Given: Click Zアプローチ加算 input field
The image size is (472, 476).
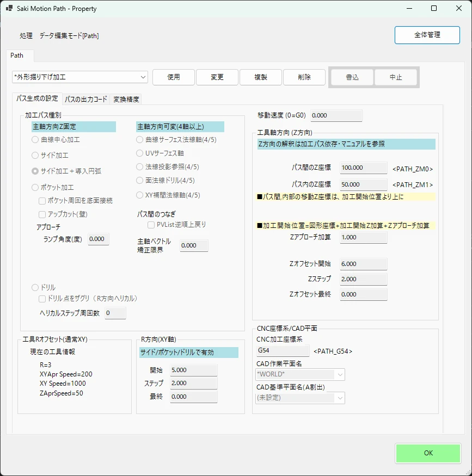Looking at the screenshot, I should (x=364, y=237).
